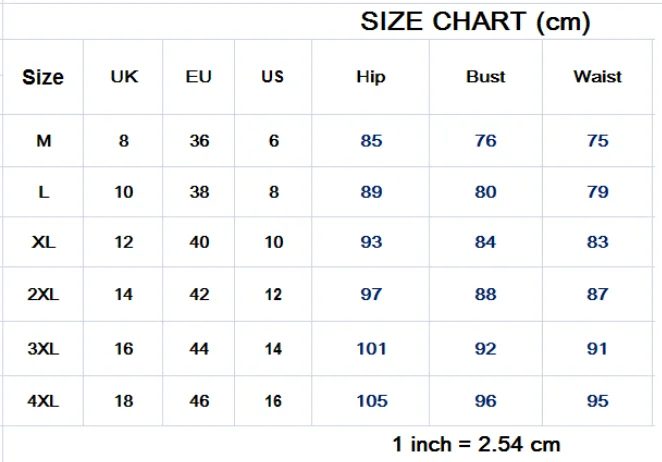The image size is (662, 462).
Task: Click the 1 inch = 2.54 cm note
Action: point(476,444)
